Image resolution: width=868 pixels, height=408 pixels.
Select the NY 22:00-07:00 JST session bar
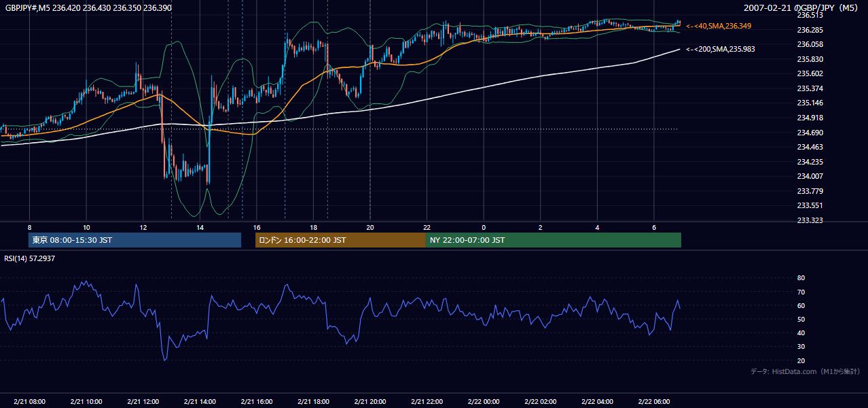click(x=554, y=240)
